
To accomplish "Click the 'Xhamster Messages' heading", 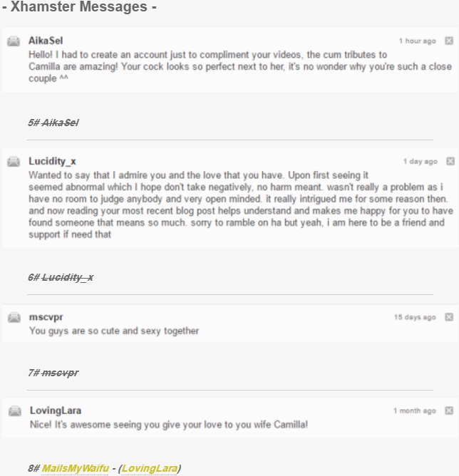I will (x=79, y=6).
